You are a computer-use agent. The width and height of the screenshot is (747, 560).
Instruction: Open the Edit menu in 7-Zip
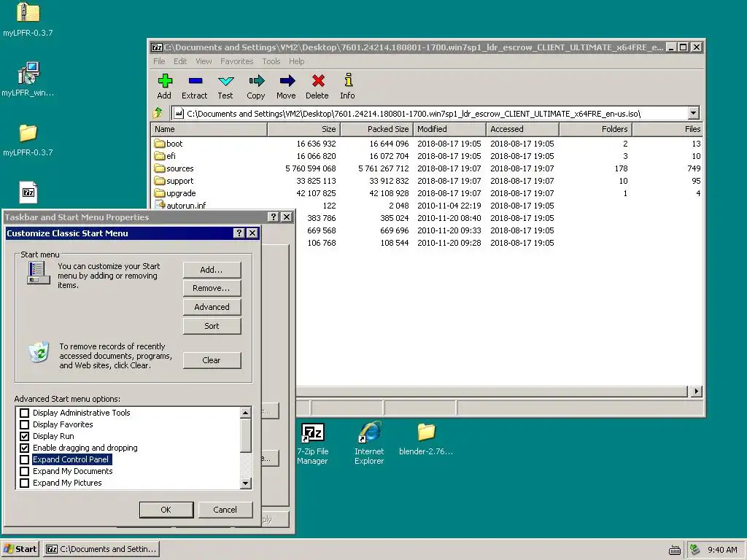[x=180, y=61]
